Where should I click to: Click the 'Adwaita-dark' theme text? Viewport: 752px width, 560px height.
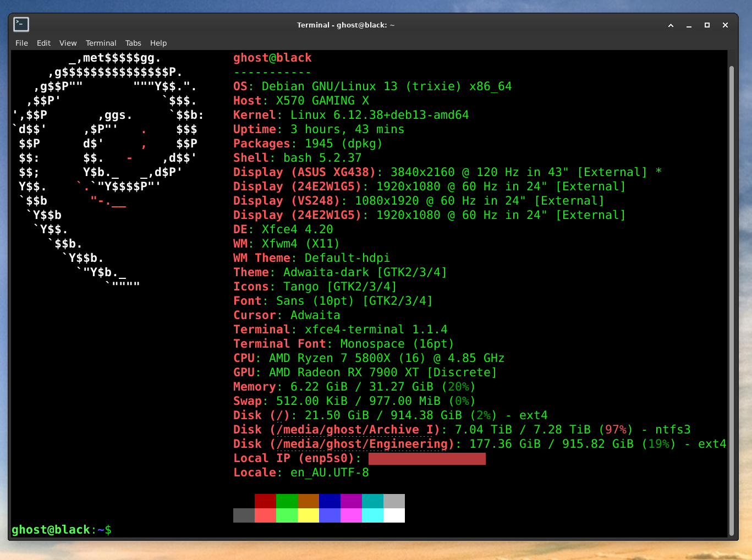click(326, 272)
